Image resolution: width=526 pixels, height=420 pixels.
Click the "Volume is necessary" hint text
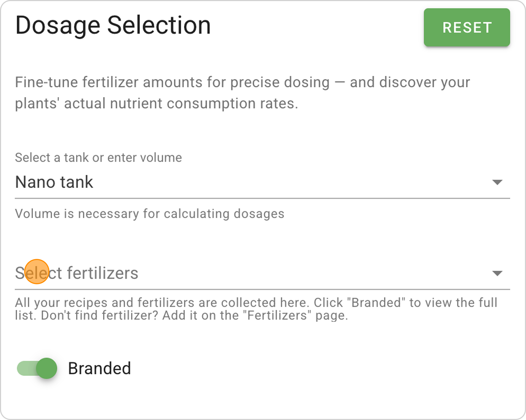coord(150,213)
